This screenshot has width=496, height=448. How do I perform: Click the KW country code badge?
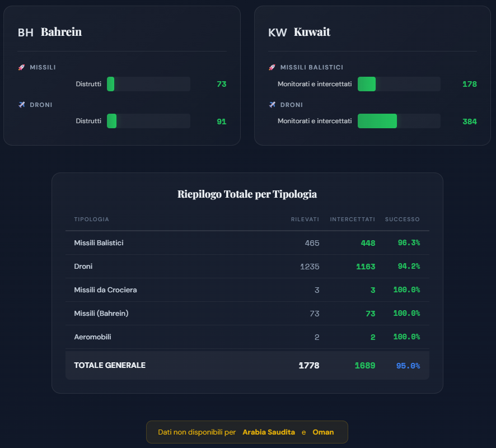[277, 32]
